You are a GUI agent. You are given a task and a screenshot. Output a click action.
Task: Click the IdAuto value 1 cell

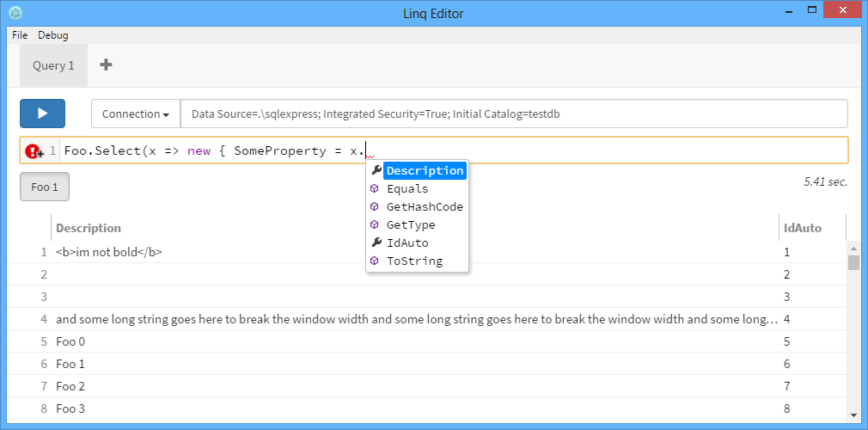[x=812, y=252]
